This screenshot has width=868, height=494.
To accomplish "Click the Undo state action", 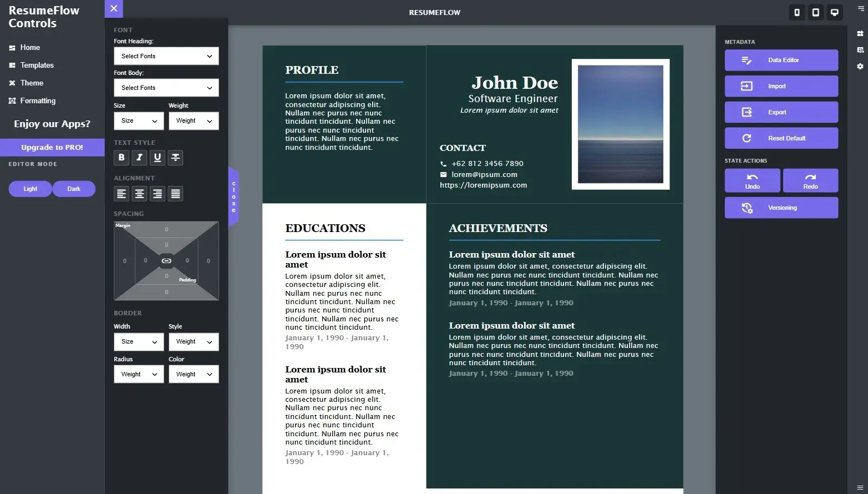I will pyautogui.click(x=752, y=180).
